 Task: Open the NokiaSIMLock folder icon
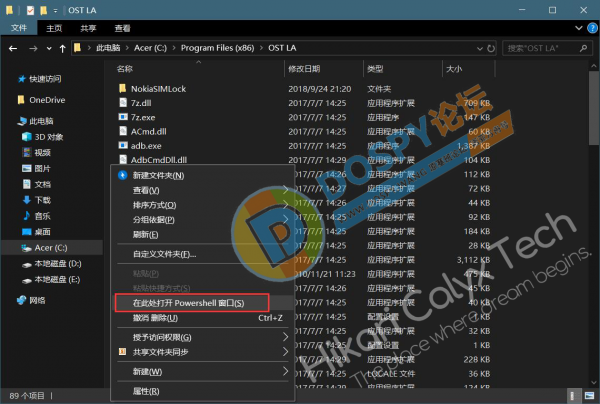(122, 89)
